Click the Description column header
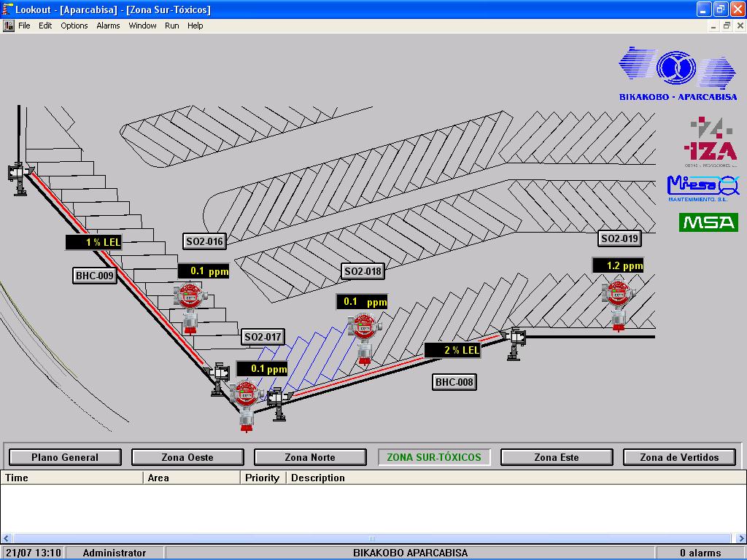 click(x=516, y=478)
